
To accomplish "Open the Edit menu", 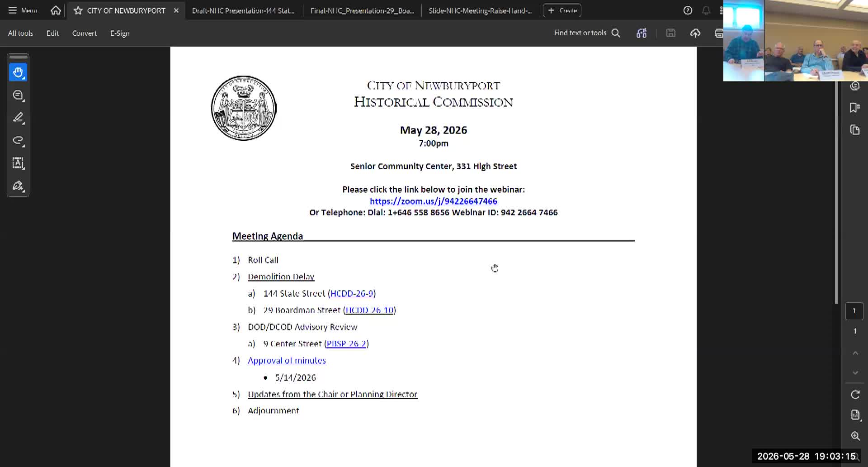I will tap(52, 33).
